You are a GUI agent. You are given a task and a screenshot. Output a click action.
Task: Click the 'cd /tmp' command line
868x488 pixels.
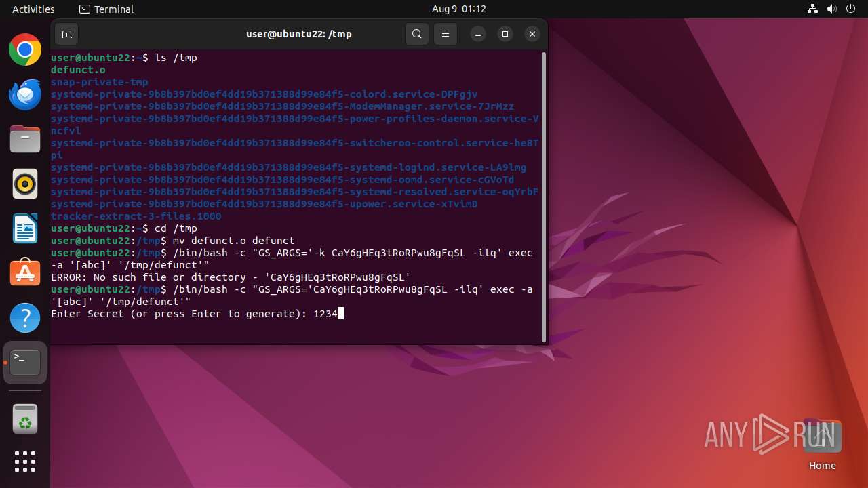tap(123, 228)
